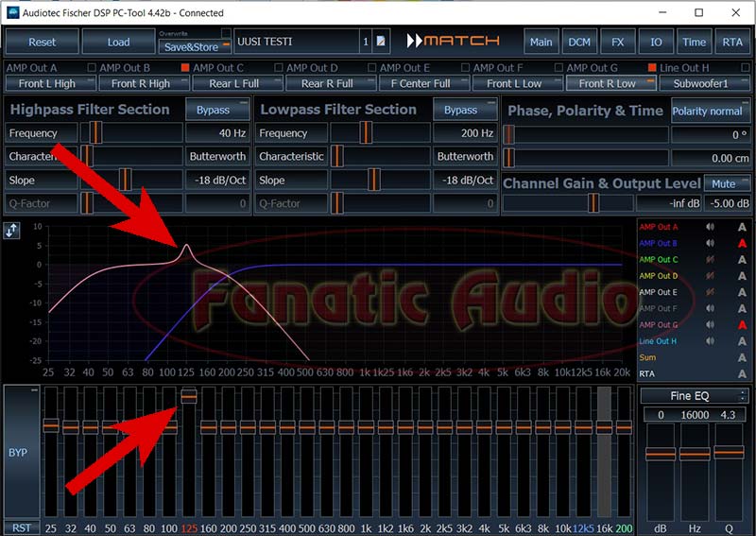Untick the red link checkbox right of AMP Out G label
This screenshot has height=536, width=756.
[652, 67]
